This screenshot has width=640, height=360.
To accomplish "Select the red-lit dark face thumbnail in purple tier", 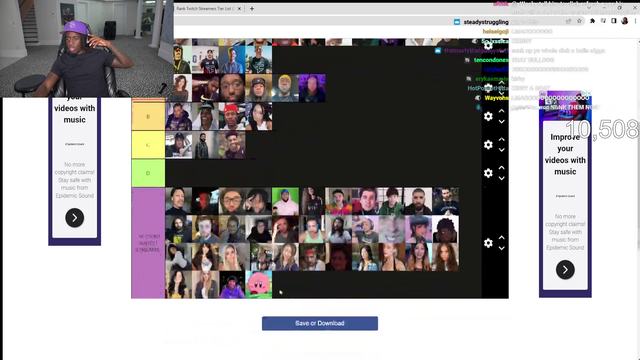I will (205, 201).
